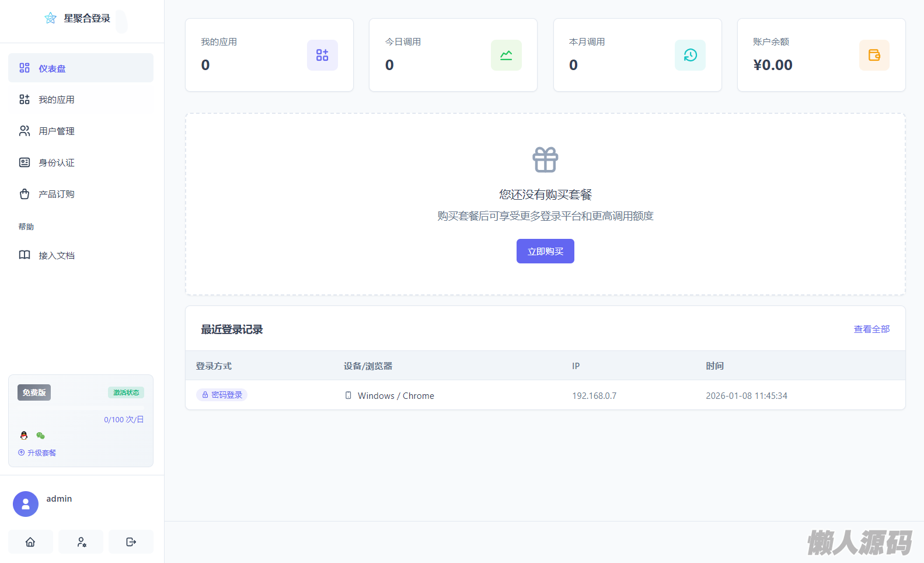
Task: Click the 今日调用 chart icon
Action: coord(506,55)
